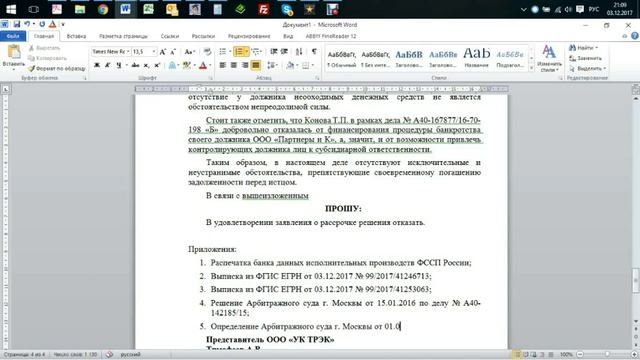Click the increase indent icon
This screenshot has width=640, height=360.
(284, 51)
